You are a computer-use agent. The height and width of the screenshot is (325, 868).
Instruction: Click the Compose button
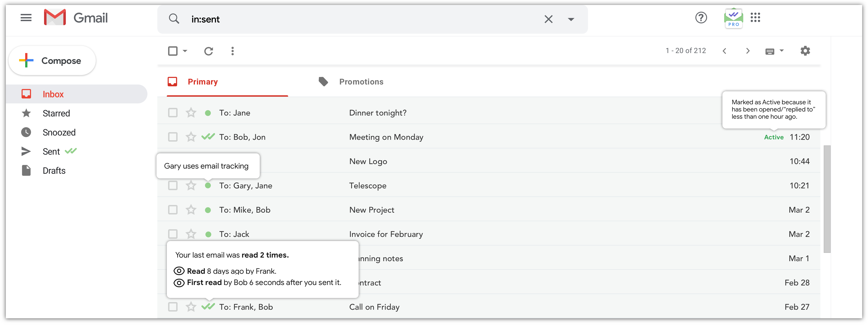pos(52,61)
